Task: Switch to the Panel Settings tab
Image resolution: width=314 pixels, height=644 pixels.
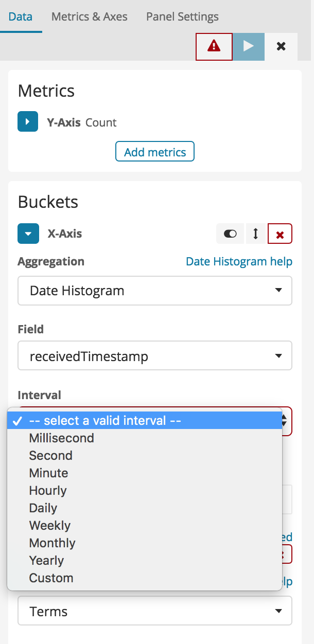Action: (182, 16)
